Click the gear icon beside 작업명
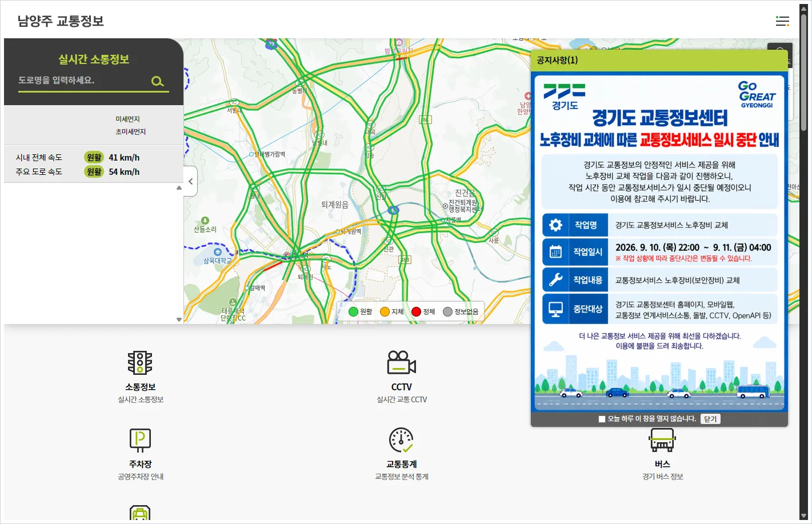Viewport: 812px width, 524px height. coord(555,225)
